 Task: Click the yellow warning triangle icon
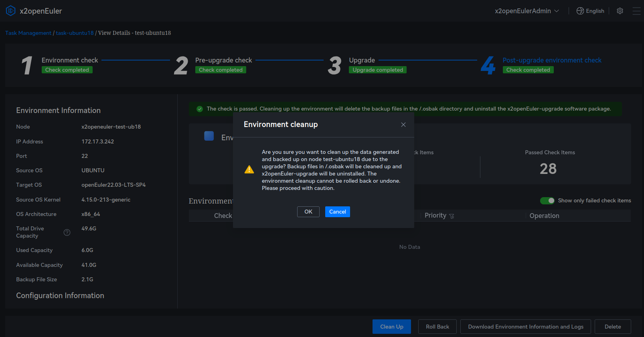point(249,170)
